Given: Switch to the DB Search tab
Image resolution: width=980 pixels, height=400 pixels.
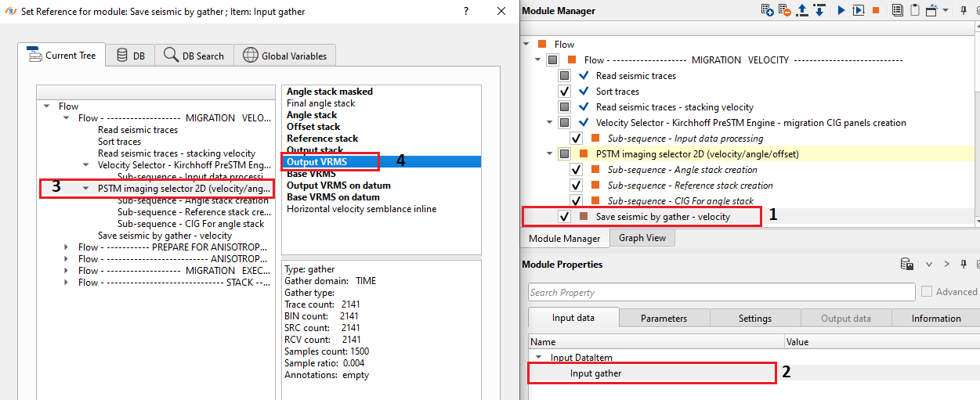Looking at the screenshot, I should point(194,56).
